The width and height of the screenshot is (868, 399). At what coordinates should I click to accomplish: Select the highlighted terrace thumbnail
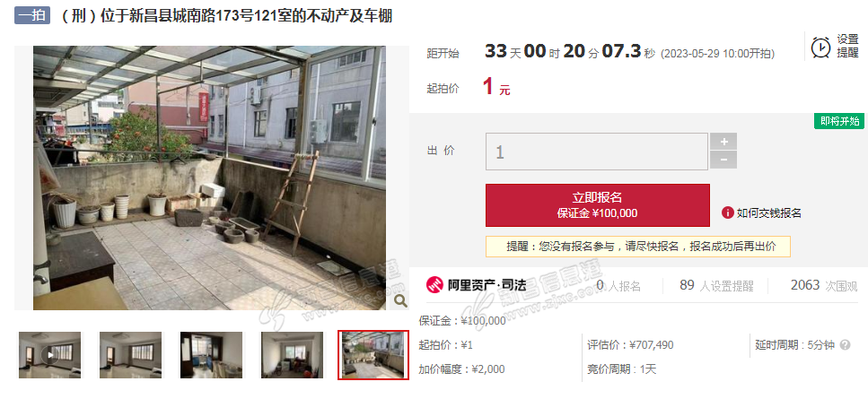[373, 355]
